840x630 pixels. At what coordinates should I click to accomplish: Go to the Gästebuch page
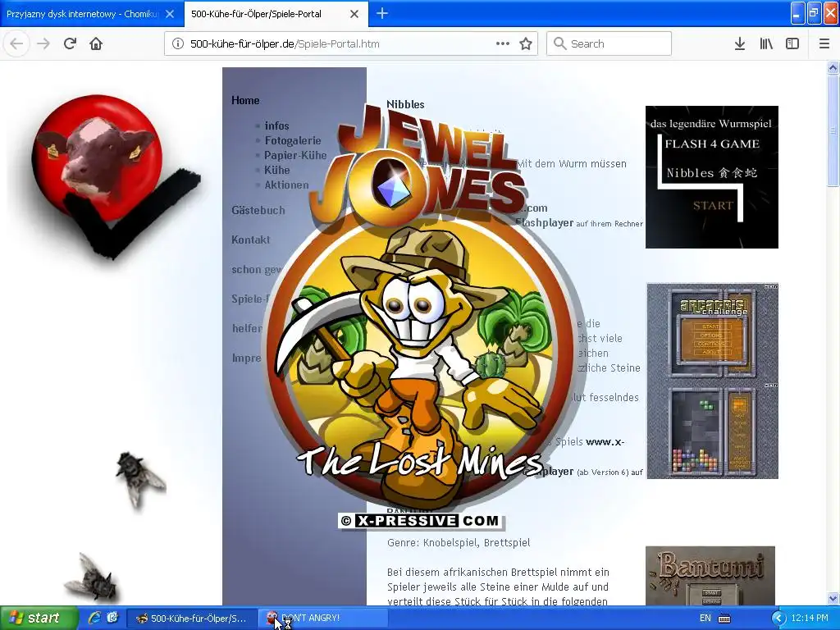click(x=258, y=211)
